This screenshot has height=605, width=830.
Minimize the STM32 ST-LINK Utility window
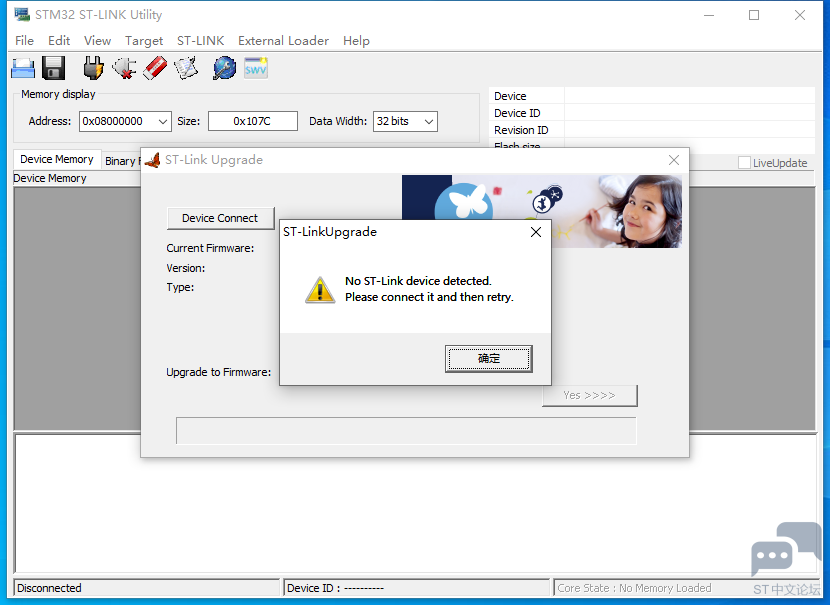tap(709, 15)
